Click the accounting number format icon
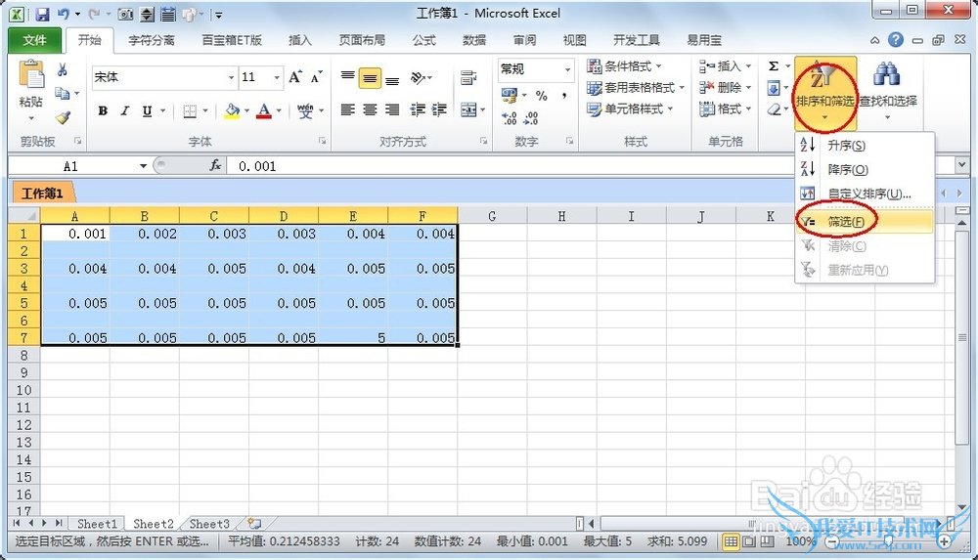 pyautogui.click(x=510, y=96)
